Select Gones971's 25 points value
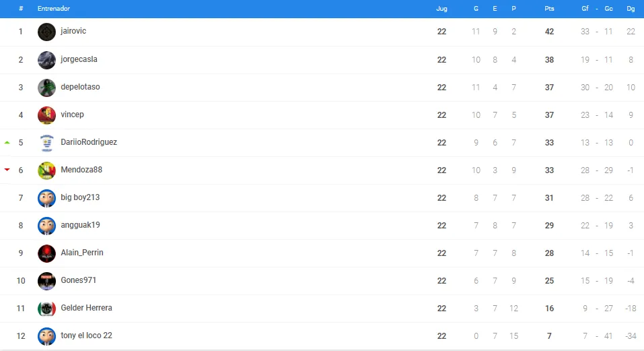Image resolution: width=644 pixels, height=351 pixels. (549, 281)
